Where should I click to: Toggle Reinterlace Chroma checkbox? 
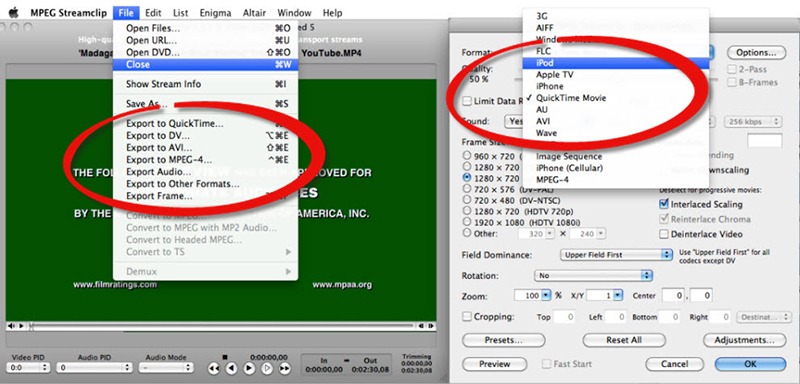tap(664, 219)
